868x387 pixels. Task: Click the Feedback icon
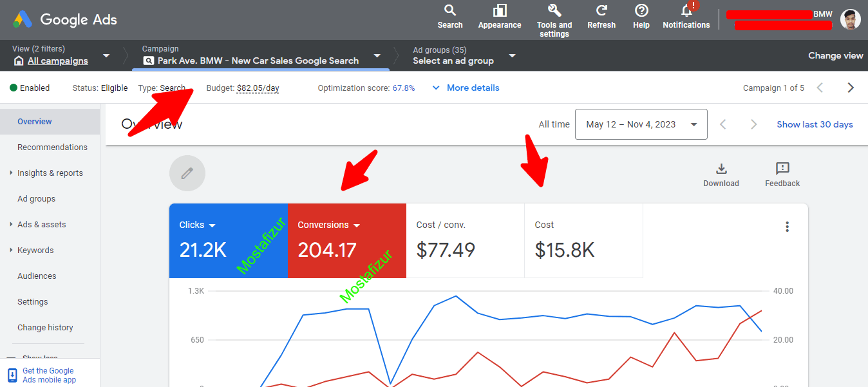point(782,169)
